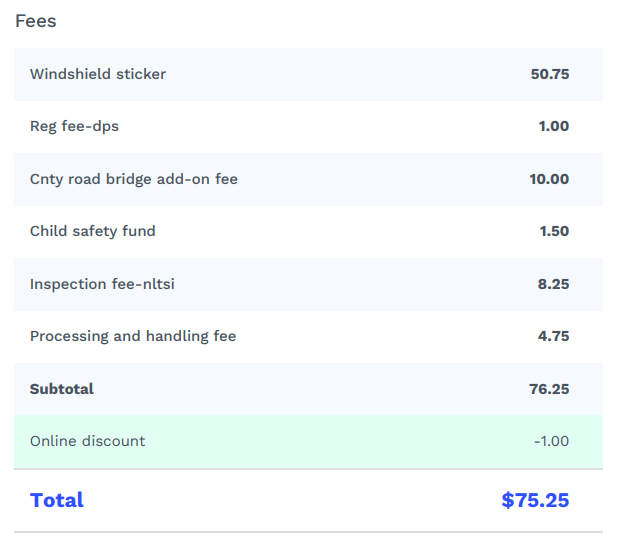Select the Child safety fund label
This screenshot has height=555, width=619.
pos(93,231)
